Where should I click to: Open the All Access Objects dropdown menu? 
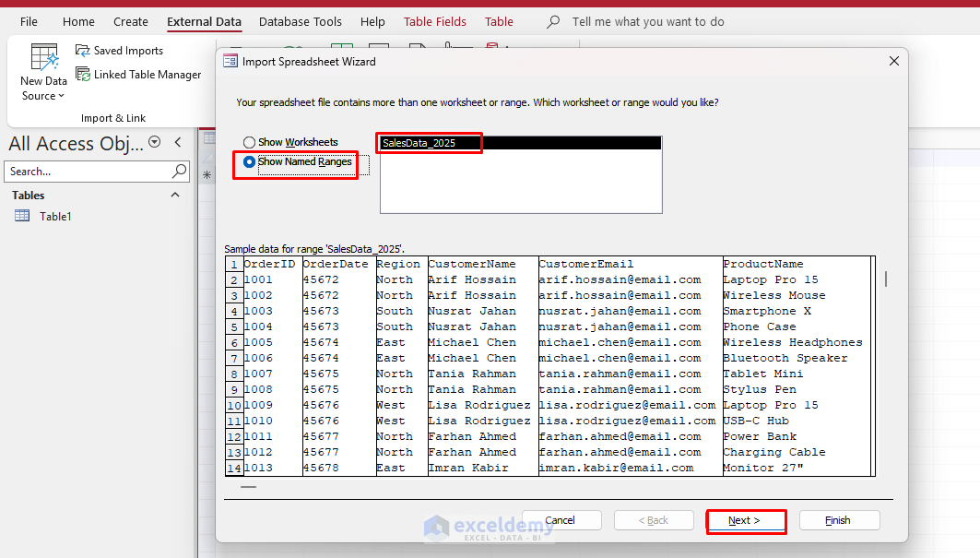click(x=154, y=143)
